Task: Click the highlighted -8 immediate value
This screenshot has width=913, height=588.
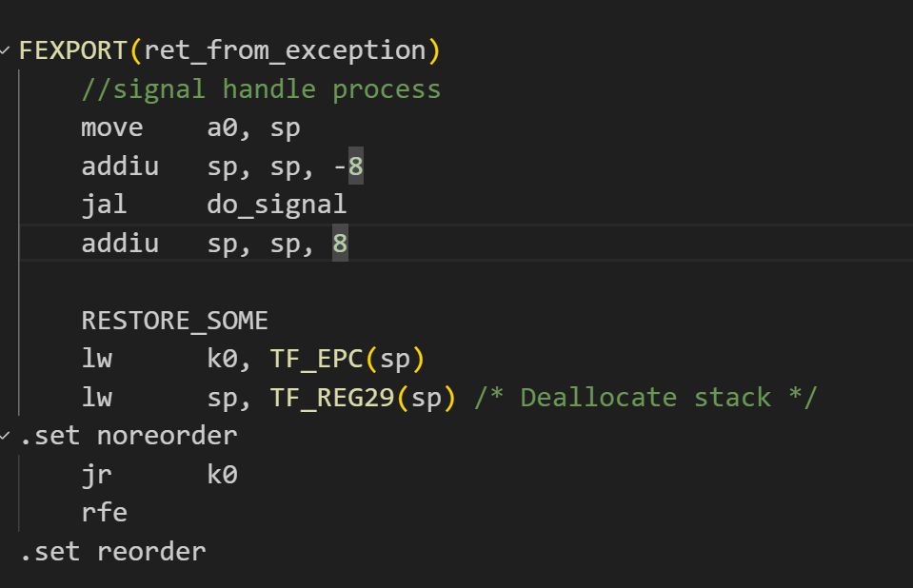Action: [x=348, y=167]
